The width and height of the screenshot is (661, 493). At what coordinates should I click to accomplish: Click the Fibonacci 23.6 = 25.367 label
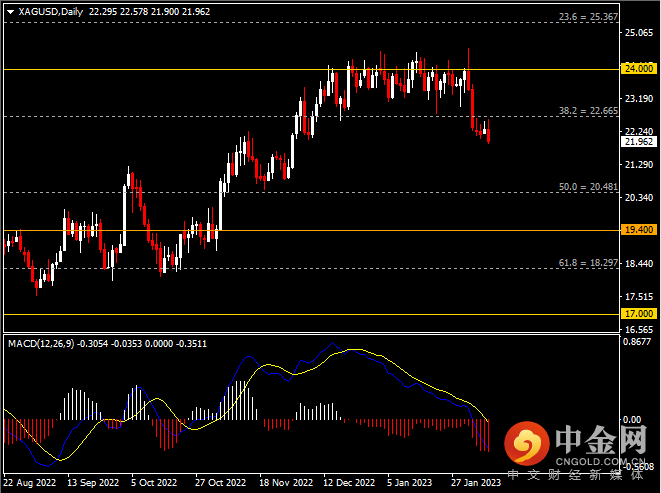585,18
